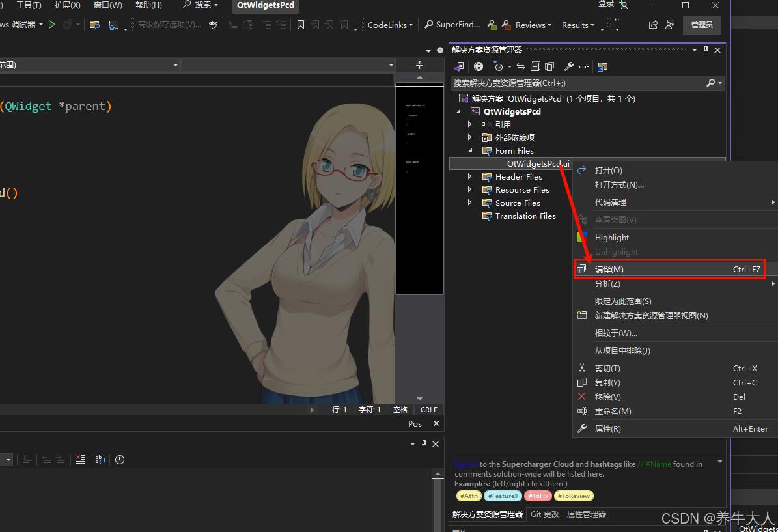
Task: Switch to 属性管理器 tab
Action: tap(587, 514)
